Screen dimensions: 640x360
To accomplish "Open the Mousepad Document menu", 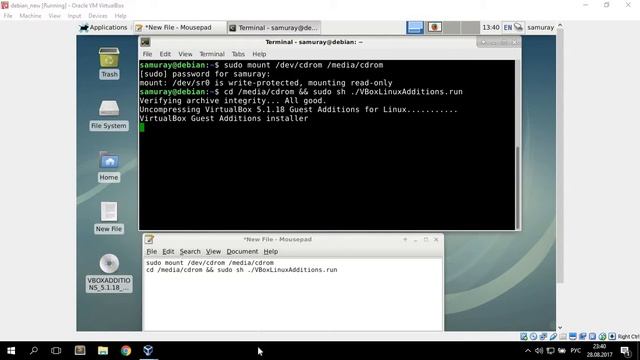I will 242,251.
